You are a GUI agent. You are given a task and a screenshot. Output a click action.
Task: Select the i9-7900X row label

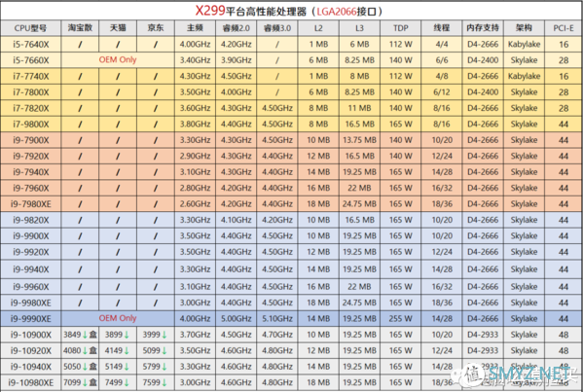(x=31, y=140)
